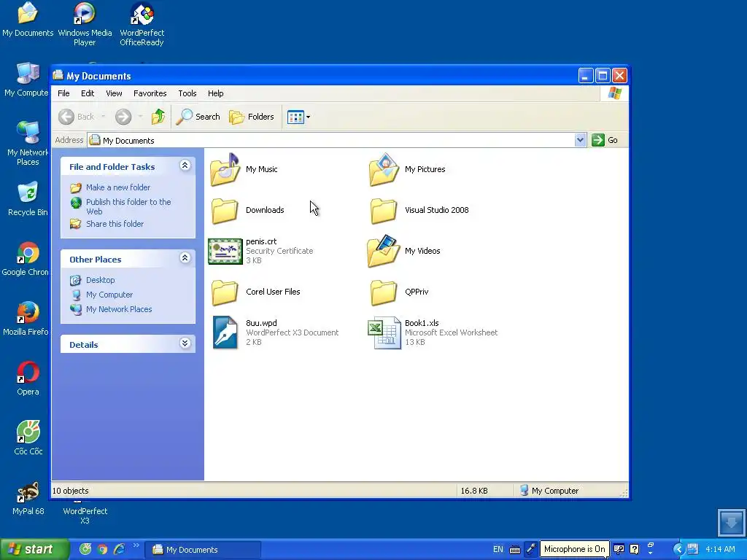The height and width of the screenshot is (560, 747).
Task: Select the Recycle Bin desktop icon
Action: (28, 199)
